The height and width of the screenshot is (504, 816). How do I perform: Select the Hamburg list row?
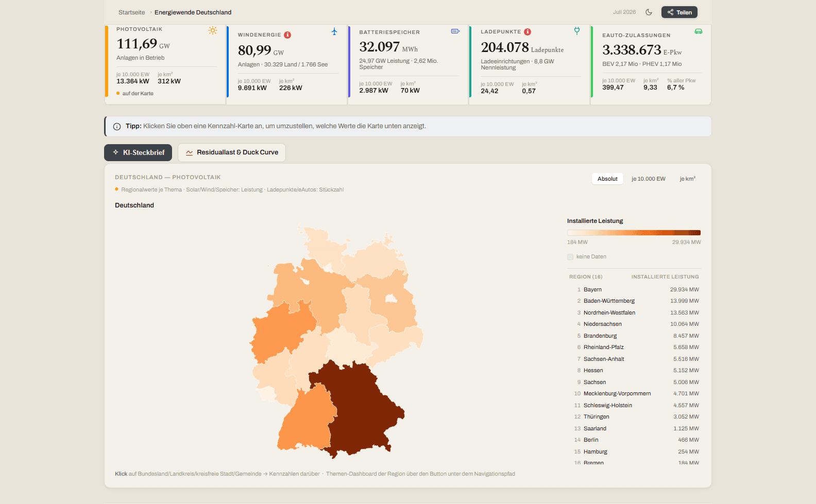[x=634, y=452]
